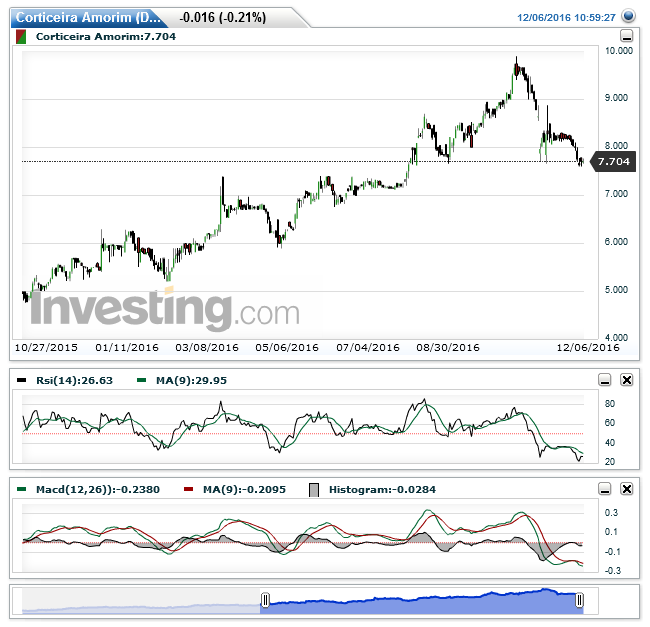Viewport: 650px width, 627px height.
Task: Click the left range handle on navigator
Action: (265, 600)
